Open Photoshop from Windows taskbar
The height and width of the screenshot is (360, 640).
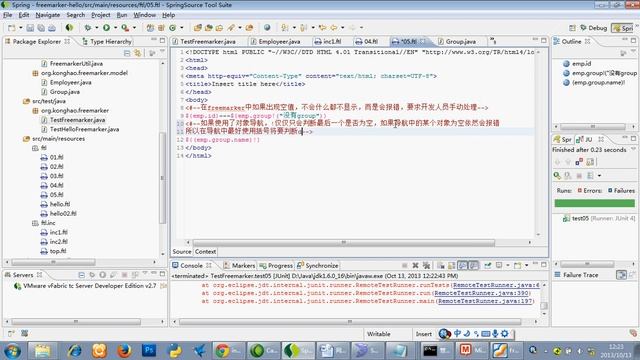[x=149, y=350]
